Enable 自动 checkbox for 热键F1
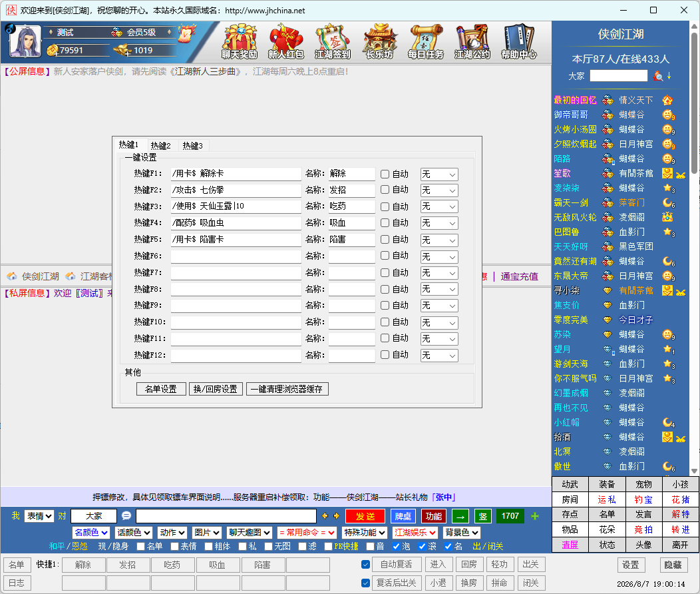Image resolution: width=700 pixels, height=594 pixels. 385,174
